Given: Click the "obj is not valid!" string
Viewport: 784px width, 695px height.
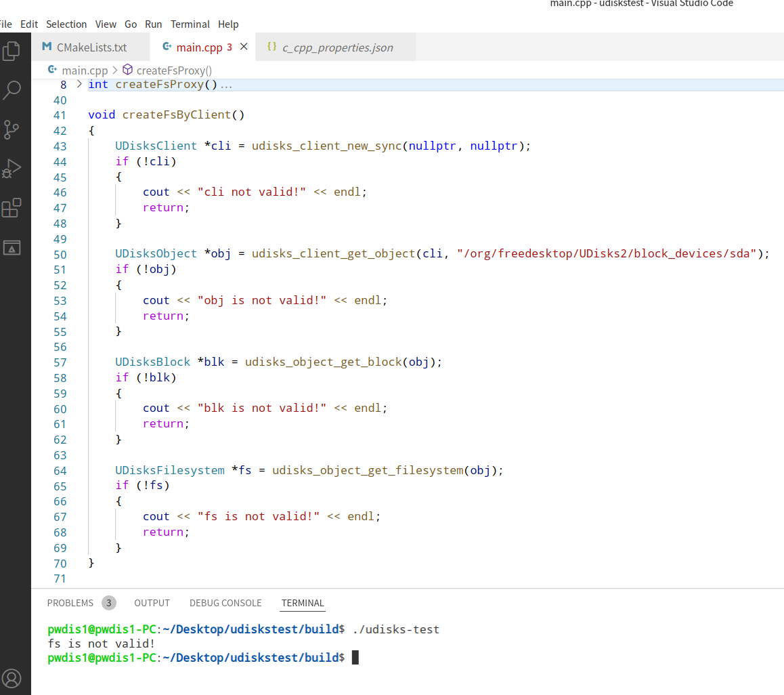Looking at the screenshot, I should tap(262, 300).
